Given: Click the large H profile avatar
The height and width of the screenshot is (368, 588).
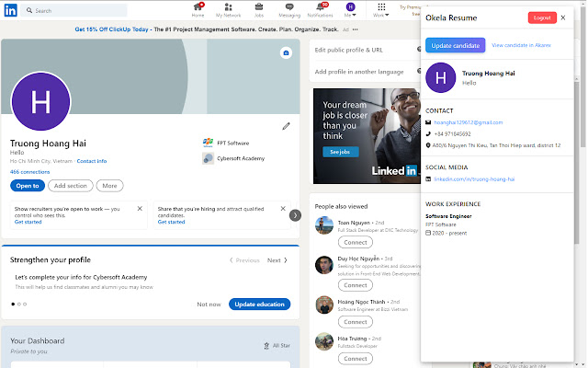Looking at the screenshot, I should click(x=40, y=101).
